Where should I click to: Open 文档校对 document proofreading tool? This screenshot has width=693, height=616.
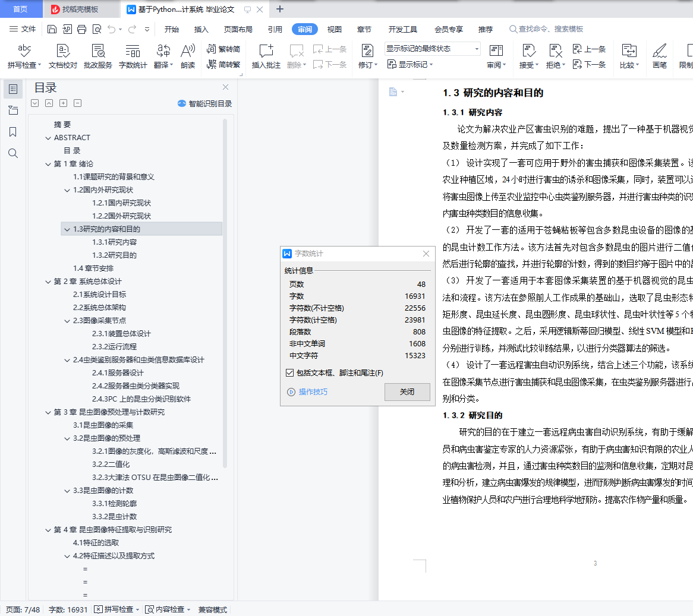point(63,56)
